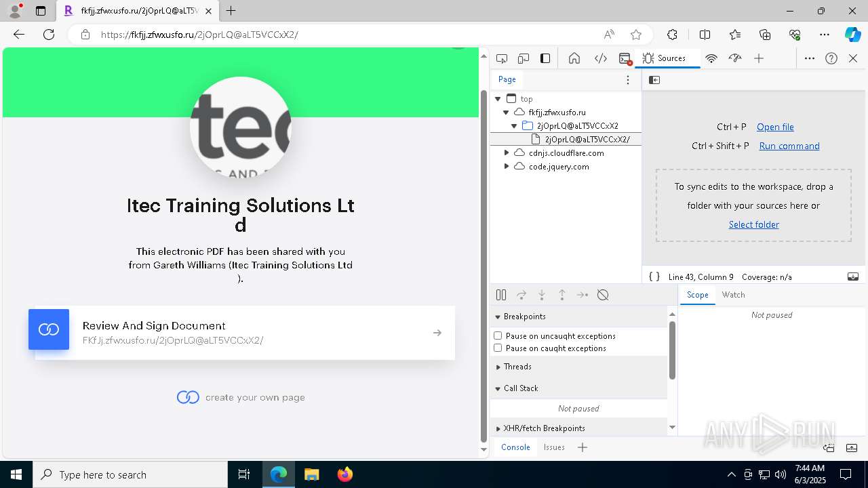Open the DevTools Welcome home tab

574,58
